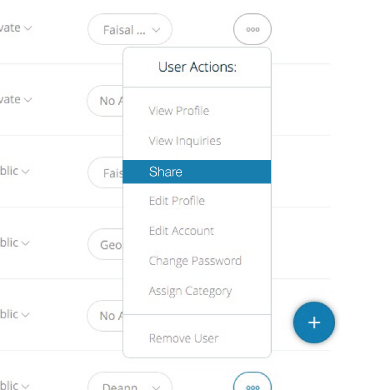Select Edit Profile option
390x390 pixels.
177,201
